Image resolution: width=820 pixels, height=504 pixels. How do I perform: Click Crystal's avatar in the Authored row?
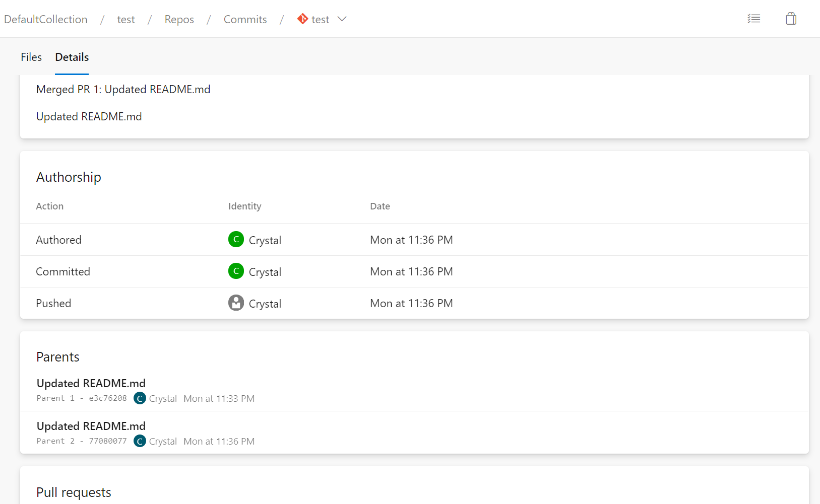(236, 239)
